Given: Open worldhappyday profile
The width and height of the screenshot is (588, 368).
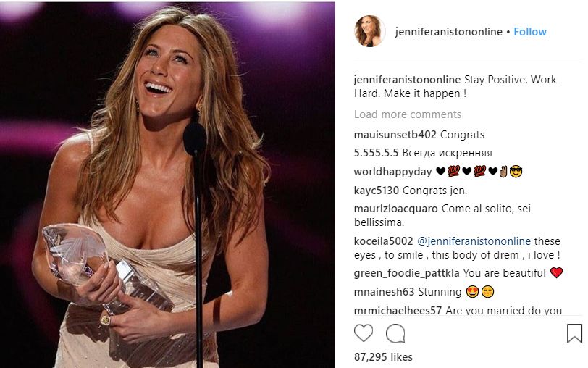Looking at the screenshot, I should point(392,172).
